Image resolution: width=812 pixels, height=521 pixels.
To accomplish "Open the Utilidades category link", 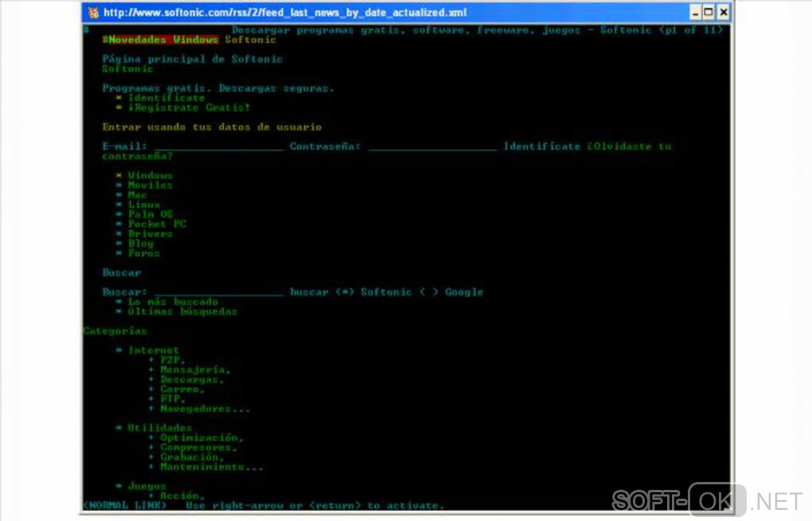I will [x=160, y=429].
